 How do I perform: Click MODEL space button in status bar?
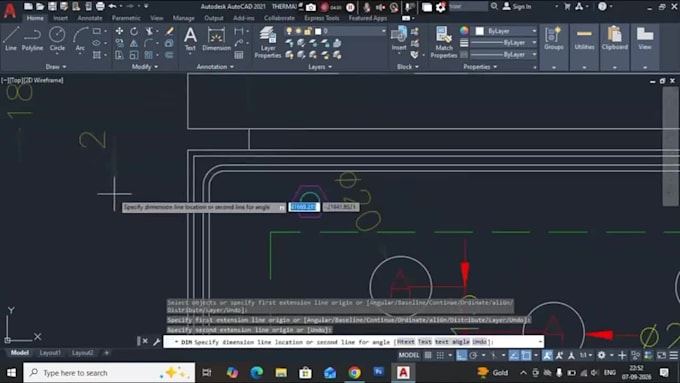(409, 355)
